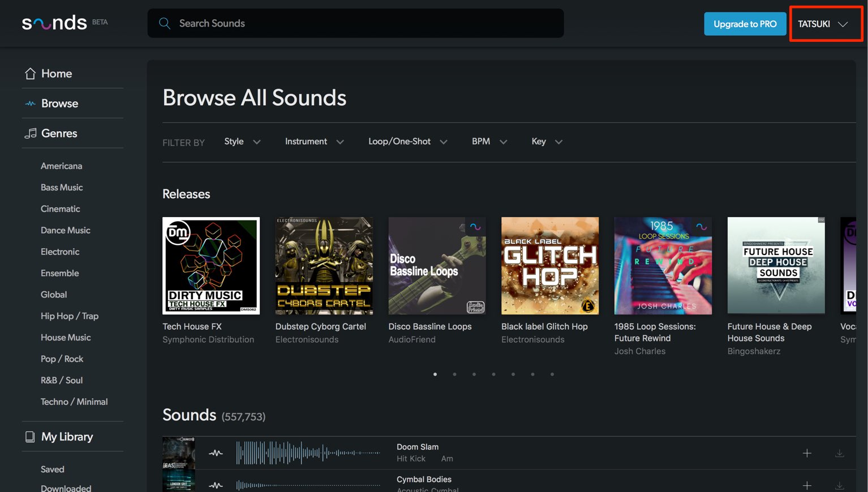Open AudioFriend label link
This screenshot has height=492, width=868.
412,339
